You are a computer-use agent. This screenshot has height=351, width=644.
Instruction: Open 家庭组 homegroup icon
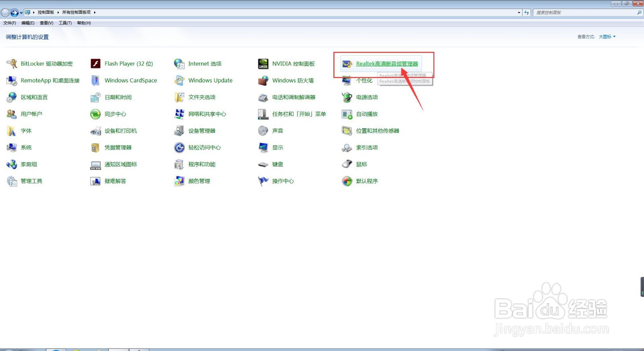(x=12, y=164)
